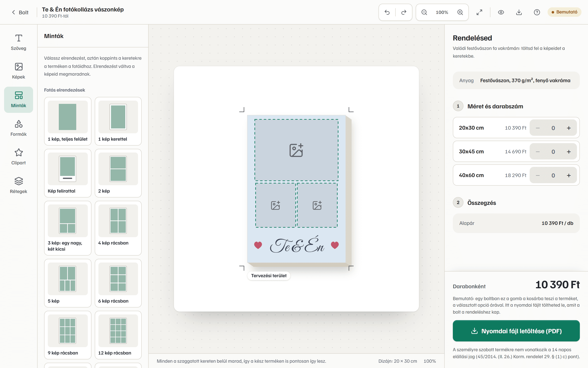Toggle fullscreen with the expand arrows icon
The image size is (588, 368).
click(x=479, y=12)
